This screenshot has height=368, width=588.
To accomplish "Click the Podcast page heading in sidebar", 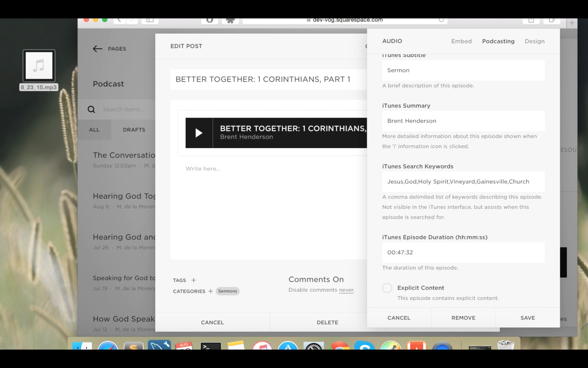I will click(108, 84).
